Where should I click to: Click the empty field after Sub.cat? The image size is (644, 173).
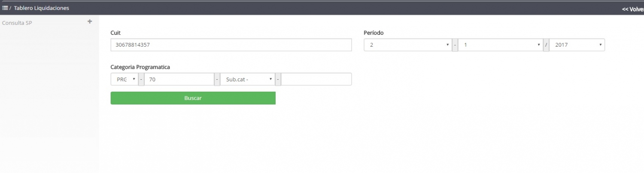tap(316, 79)
